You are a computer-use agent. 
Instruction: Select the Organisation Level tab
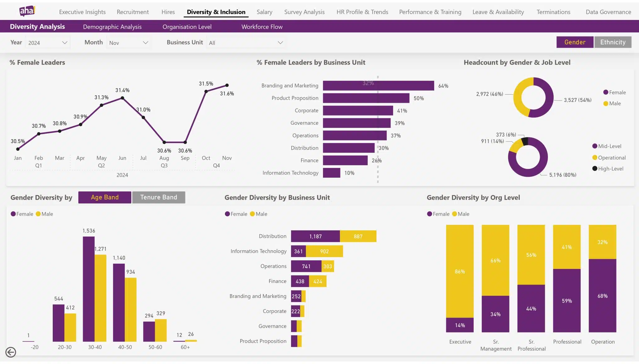coord(187,27)
